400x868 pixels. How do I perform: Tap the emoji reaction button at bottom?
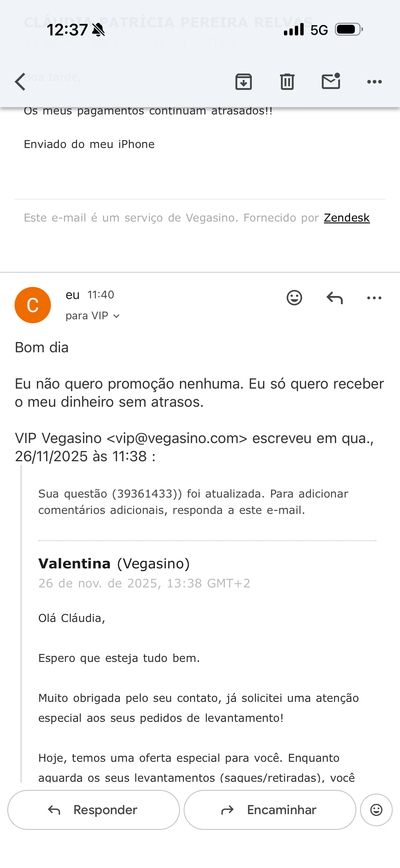point(376,810)
